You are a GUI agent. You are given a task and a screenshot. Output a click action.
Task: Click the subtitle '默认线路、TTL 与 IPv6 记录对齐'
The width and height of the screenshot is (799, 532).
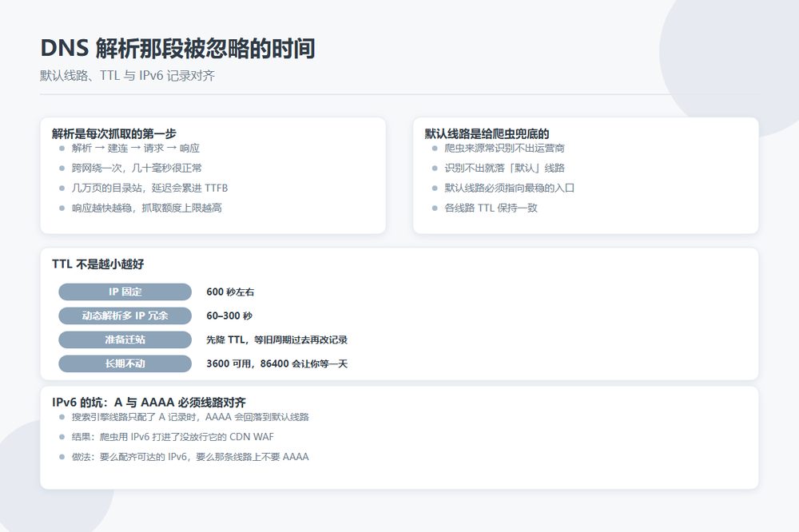[x=127, y=76]
